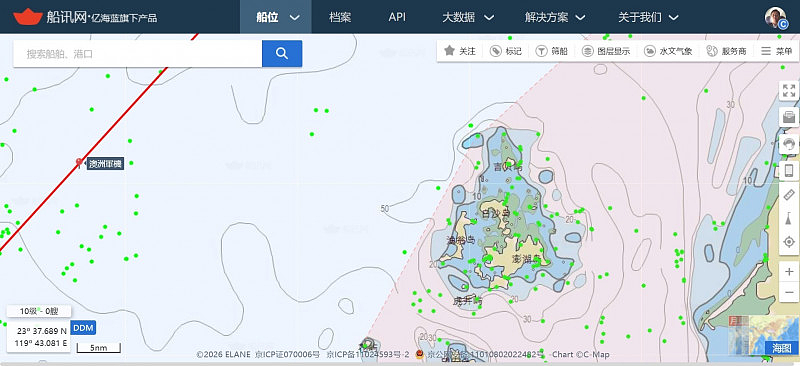Click the blue search magnifier button
This screenshot has height=366, width=800.
282,54
